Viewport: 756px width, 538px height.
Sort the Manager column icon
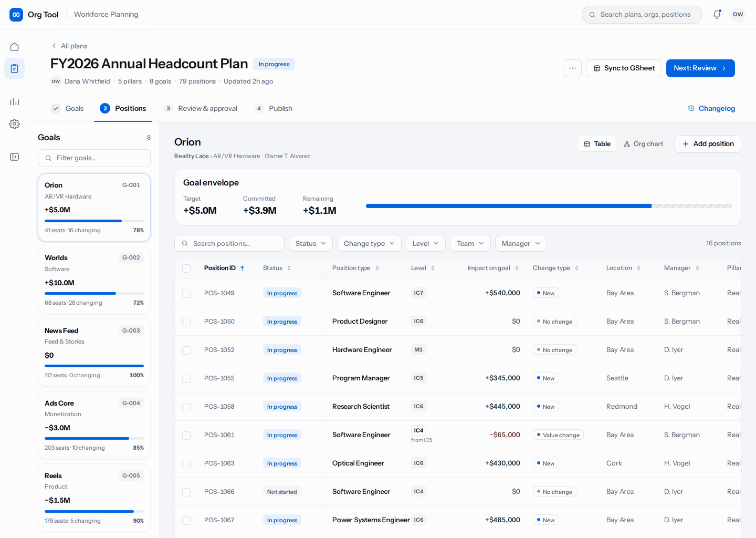(698, 268)
